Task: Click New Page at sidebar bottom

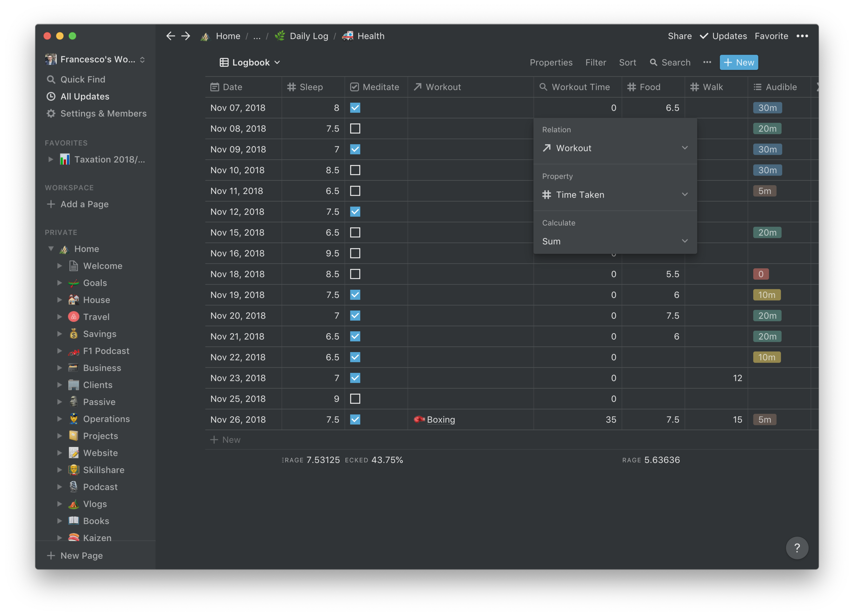Action: pos(74,556)
